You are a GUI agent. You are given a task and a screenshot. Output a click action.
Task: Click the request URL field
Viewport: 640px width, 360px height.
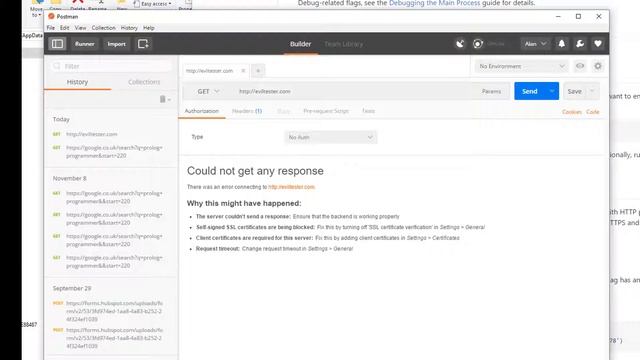coord(353,91)
